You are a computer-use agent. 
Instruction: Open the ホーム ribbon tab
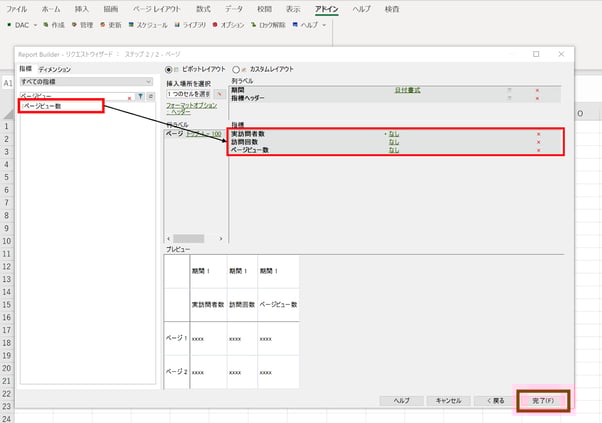pyautogui.click(x=51, y=9)
